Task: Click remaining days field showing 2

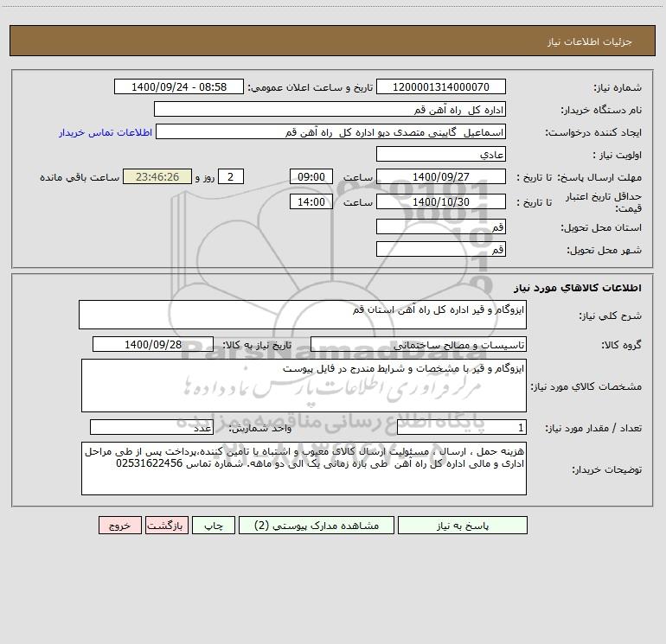Action: point(231,176)
